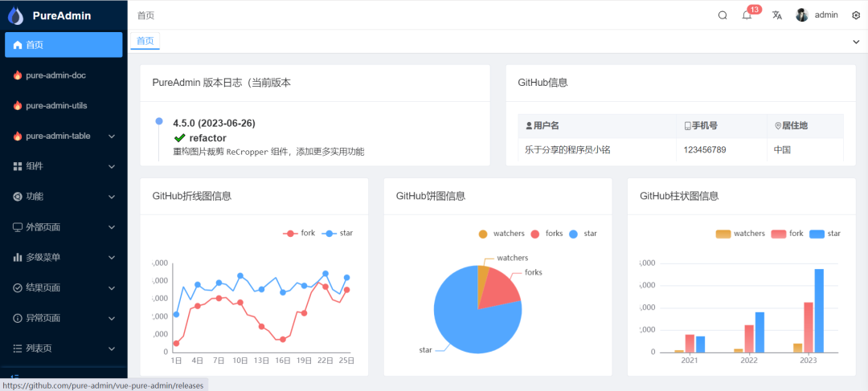Click flame icon beside pure-admin-doc
The width and height of the screenshot is (868, 391).
[17, 75]
